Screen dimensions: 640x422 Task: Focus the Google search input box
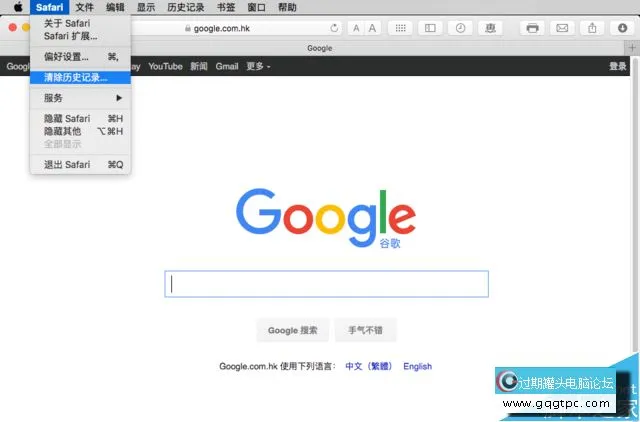(x=327, y=284)
